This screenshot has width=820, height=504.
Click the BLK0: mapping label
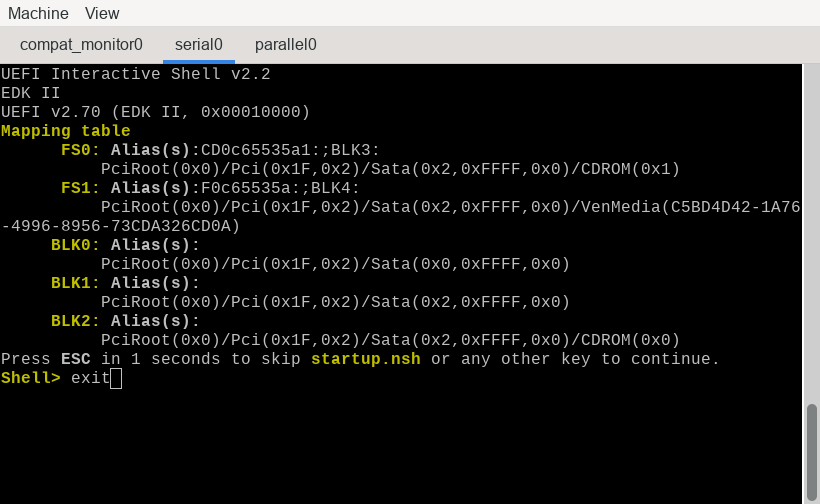[x=75, y=245]
